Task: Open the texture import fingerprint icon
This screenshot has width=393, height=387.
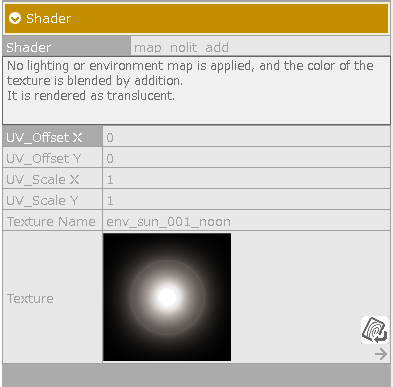Action: coord(375,330)
